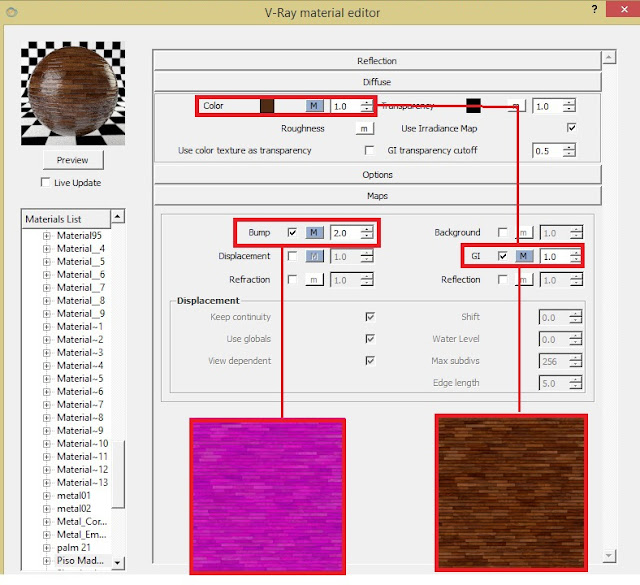Image resolution: width=640 pixels, height=585 pixels.
Task: Select Metal_Cor... in the materials list
Action: (x=82, y=522)
